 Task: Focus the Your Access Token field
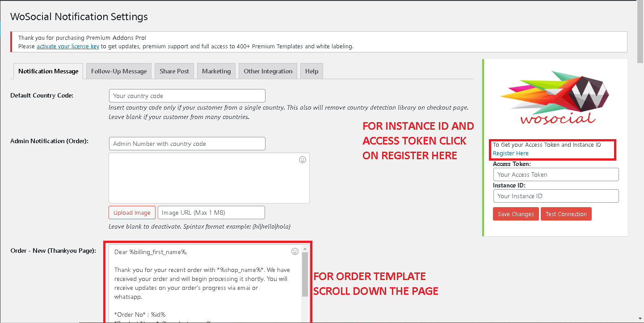coord(556,174)
